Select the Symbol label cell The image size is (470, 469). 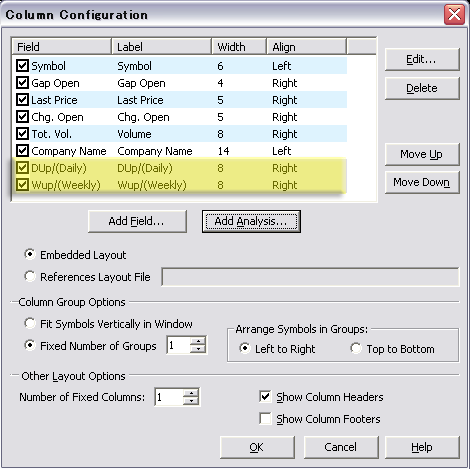coord(134,66)
